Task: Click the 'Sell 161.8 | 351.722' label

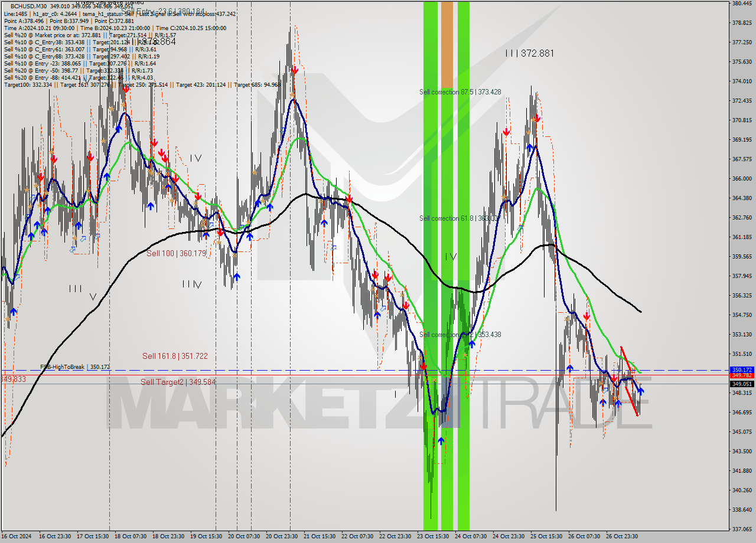Action: pyautogui.click(x=175, y=356)
